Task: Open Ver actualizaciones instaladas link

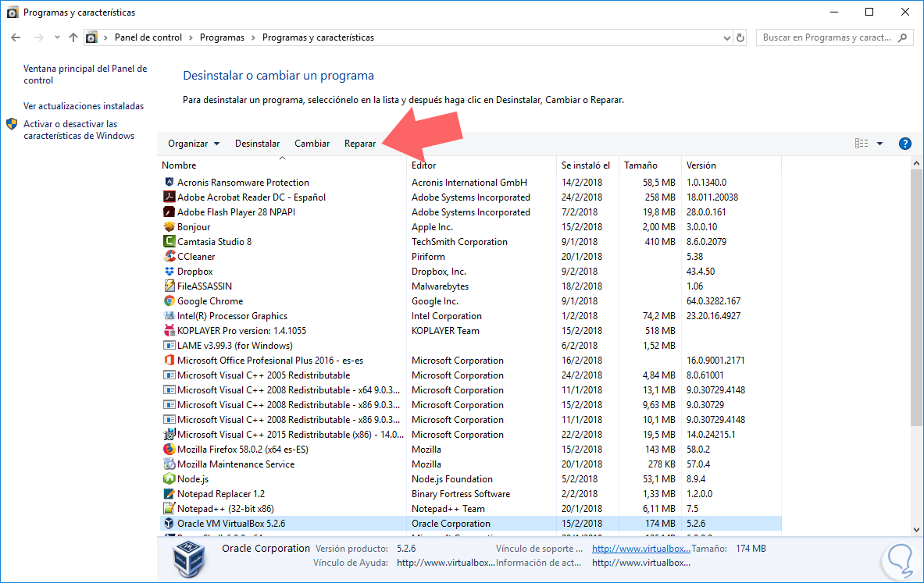Action: pyautogui.click(x=84, y=106)
